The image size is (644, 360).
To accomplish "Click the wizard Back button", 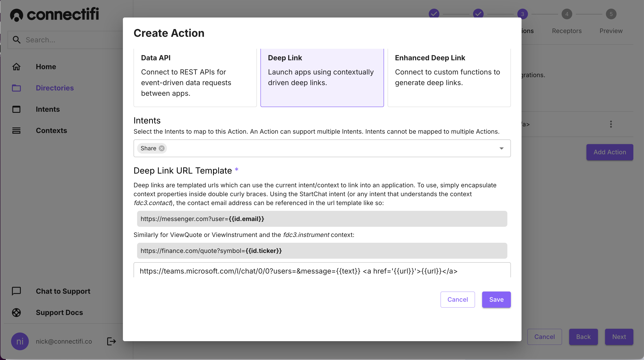I will 583,337.
